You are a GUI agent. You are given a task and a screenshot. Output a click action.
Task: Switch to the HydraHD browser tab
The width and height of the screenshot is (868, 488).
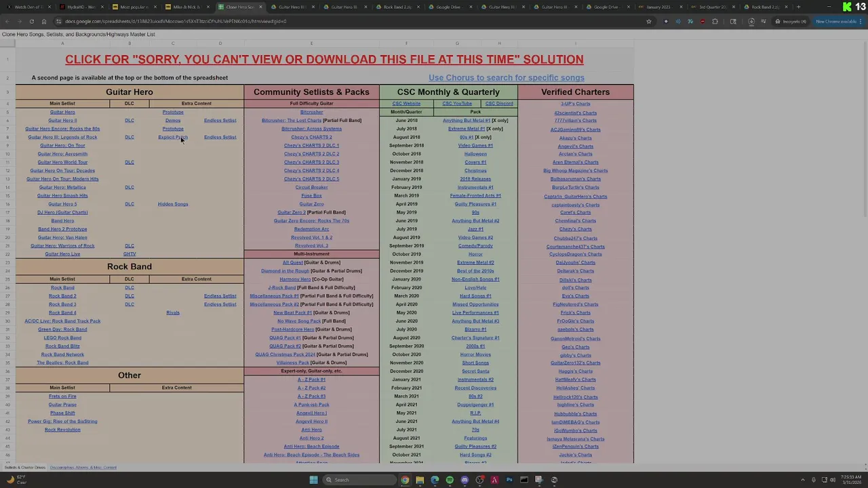click(x=81, y=7)
